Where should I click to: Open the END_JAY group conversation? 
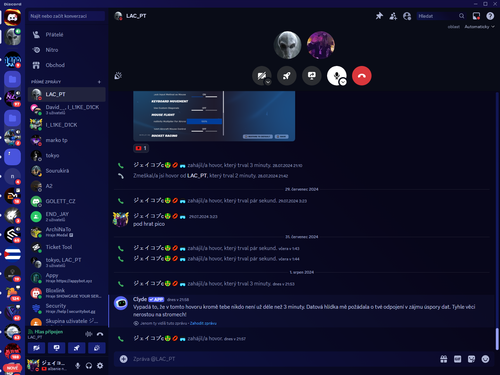(67, 217)
